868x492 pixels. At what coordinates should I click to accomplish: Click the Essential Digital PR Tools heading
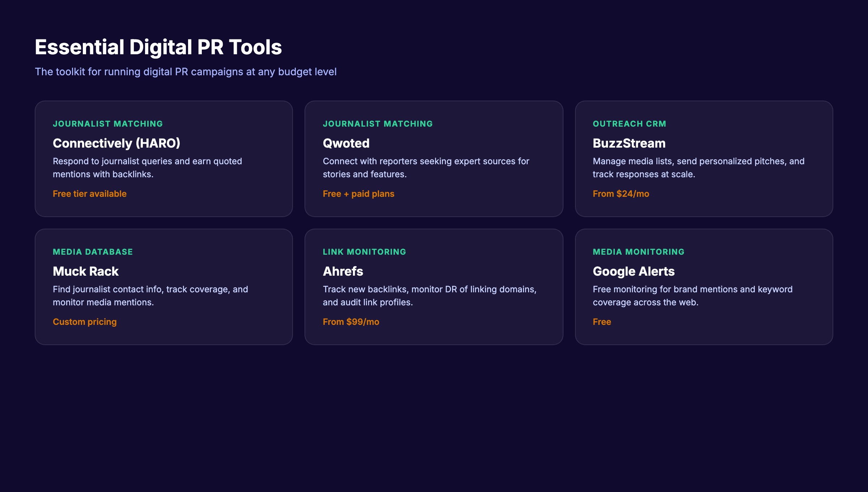point(158,46)
